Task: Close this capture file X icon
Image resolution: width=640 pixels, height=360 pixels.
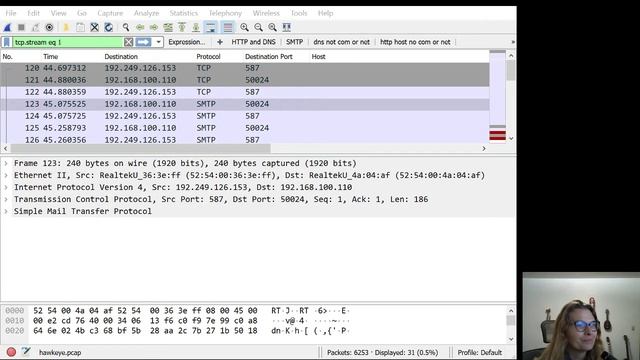Action: click(94, 27)
